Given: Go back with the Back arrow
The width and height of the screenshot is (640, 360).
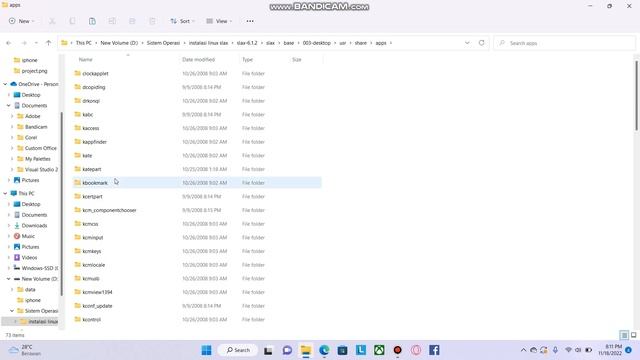Looking at the screenshot, I should [9, 43].
